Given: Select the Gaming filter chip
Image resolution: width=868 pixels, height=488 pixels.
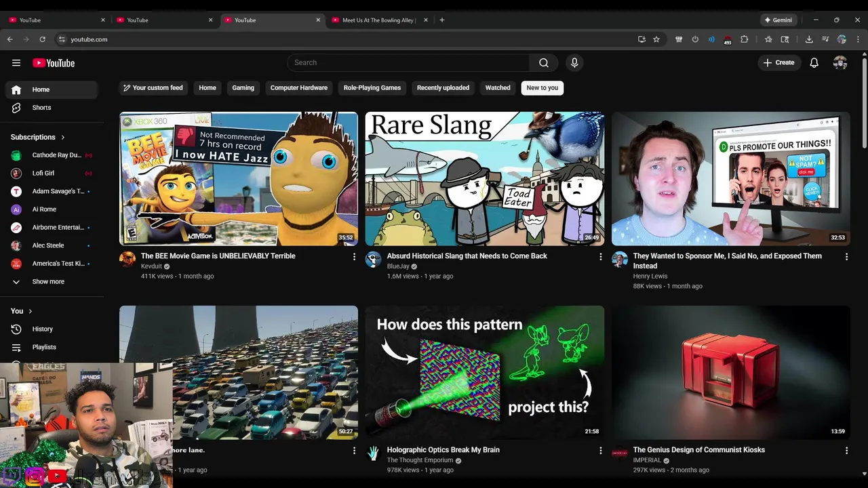Looking at the screenshot, I should 243,88.
